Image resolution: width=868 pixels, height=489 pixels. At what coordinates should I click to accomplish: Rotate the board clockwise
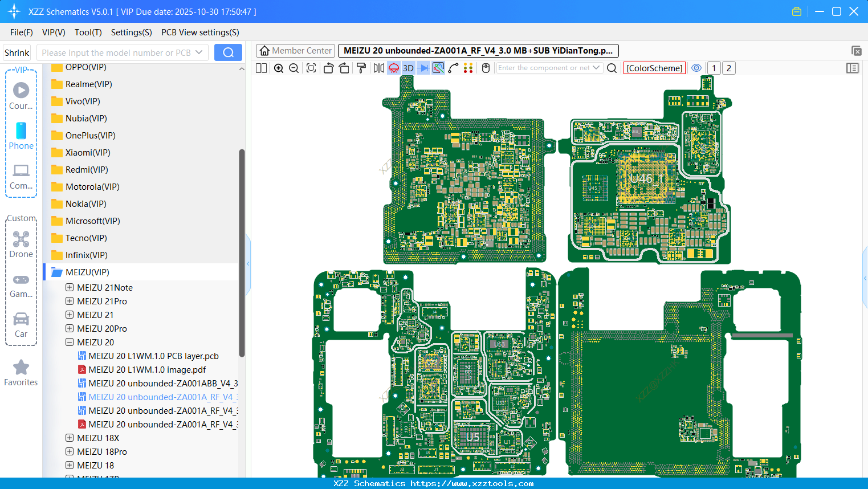click(344, 68)
